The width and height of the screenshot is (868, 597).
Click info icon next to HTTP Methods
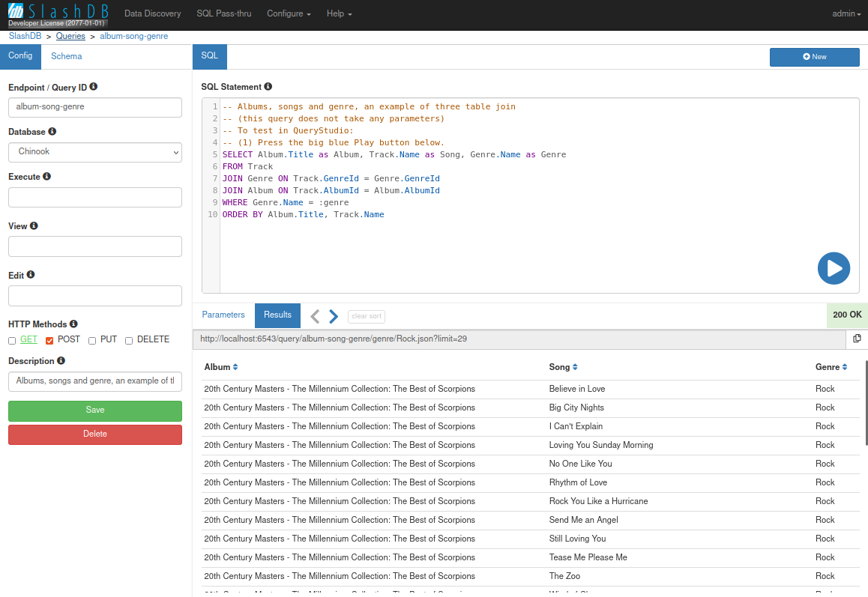tap(73, 324)
